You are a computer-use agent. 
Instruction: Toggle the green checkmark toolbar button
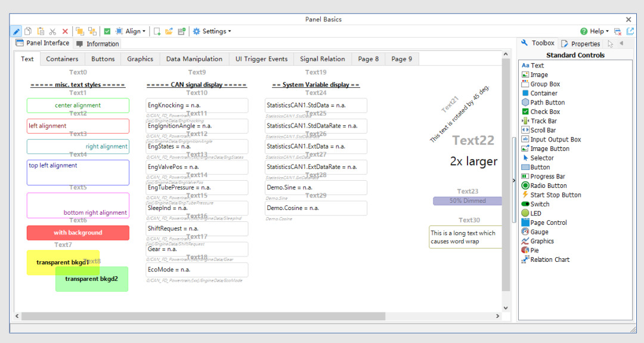107,31
